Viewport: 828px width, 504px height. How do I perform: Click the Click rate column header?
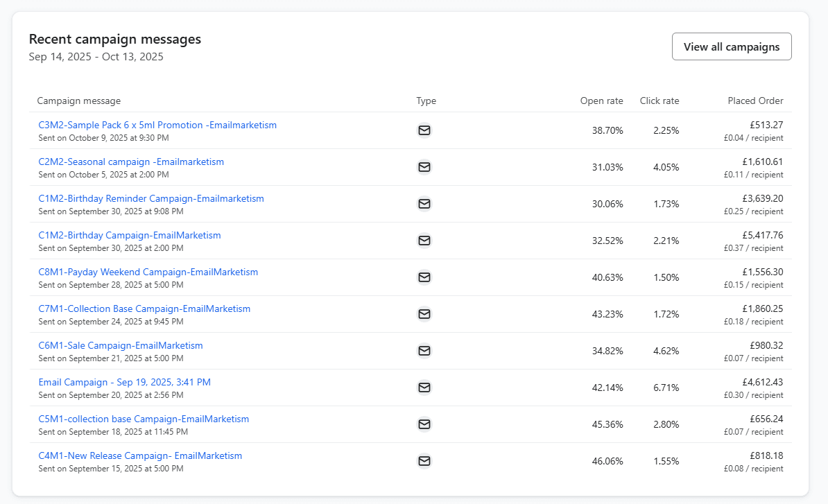click(x=659, y=101)
